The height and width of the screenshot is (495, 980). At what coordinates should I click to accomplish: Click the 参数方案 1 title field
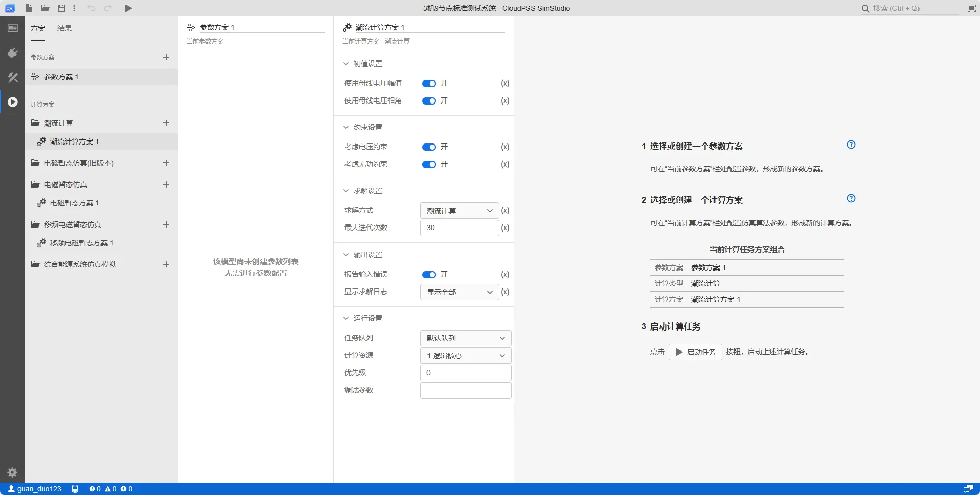(x=261, y=27)
